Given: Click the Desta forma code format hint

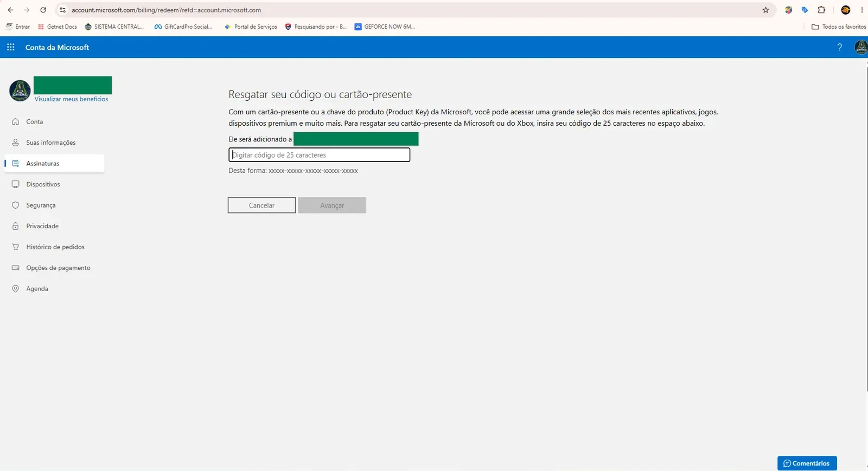Looking at the screenshot, I should 293,171.
